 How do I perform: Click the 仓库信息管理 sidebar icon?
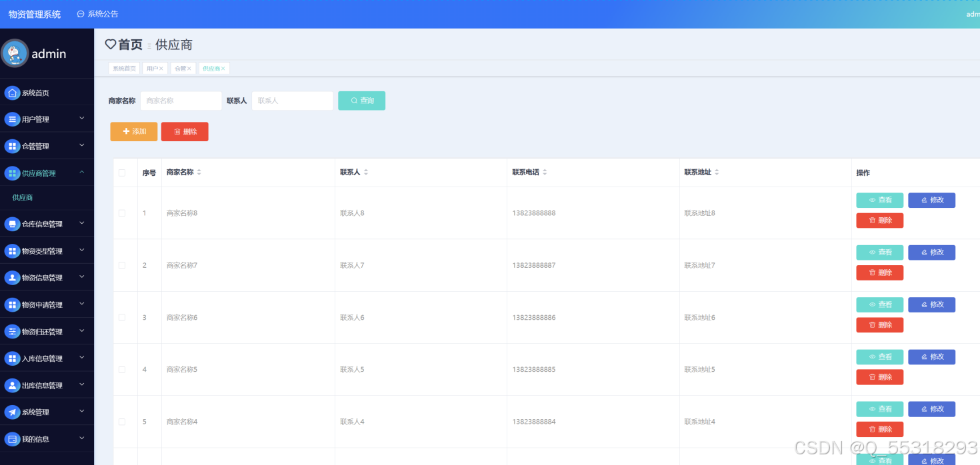12,224
